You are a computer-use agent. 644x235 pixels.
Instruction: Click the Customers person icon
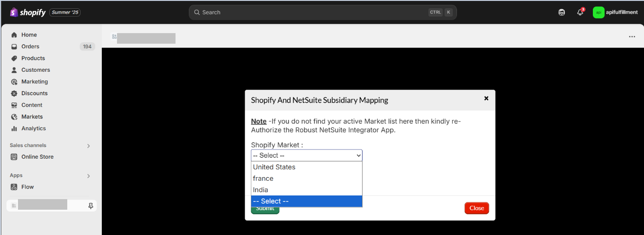coord(14,70)
